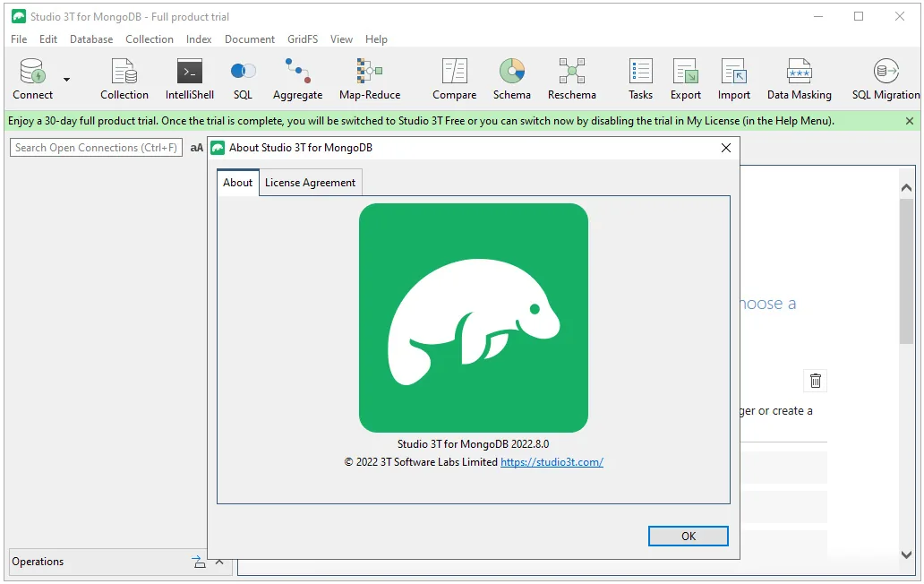Launch the Aggregate editor icon

pos(297,79)
